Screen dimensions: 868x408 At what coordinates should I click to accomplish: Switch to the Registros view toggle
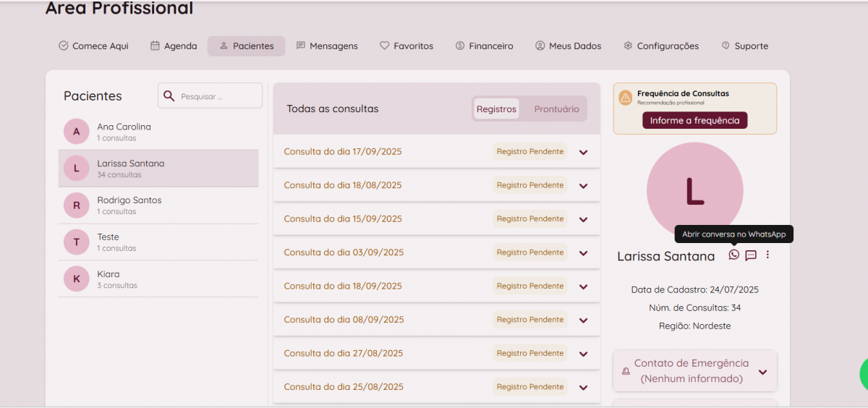[x=496, y=109]
